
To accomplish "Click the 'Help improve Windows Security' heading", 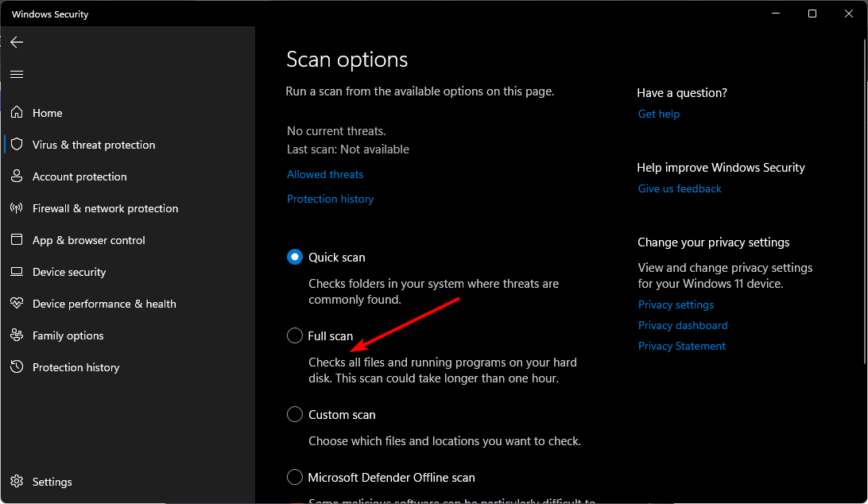I will tap(721, 168).
